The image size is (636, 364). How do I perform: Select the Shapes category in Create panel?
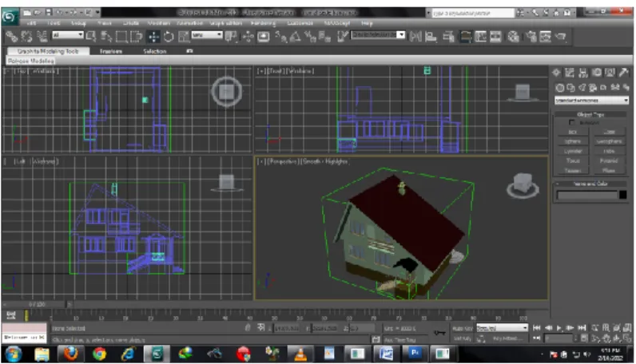click(x=570, y=87)
